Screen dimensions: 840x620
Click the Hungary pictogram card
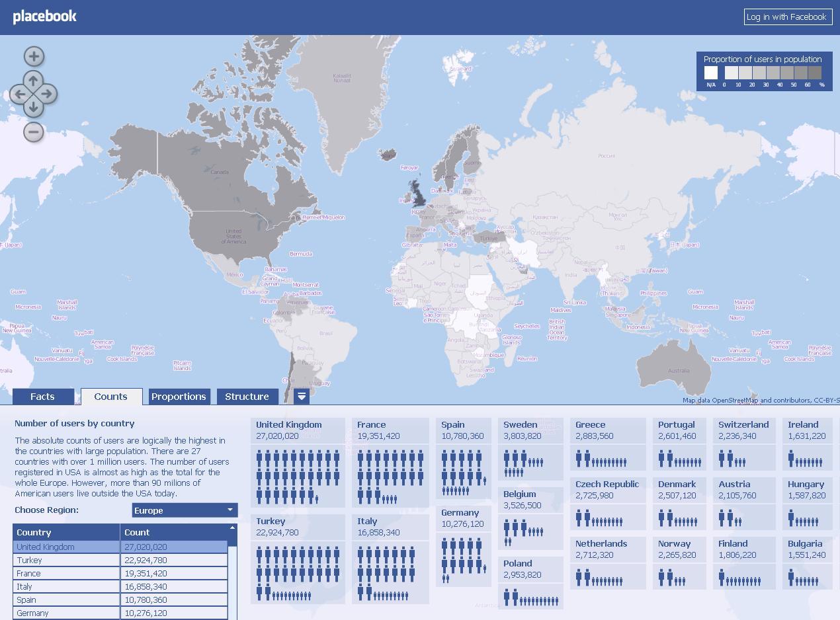tap(808, 503)
